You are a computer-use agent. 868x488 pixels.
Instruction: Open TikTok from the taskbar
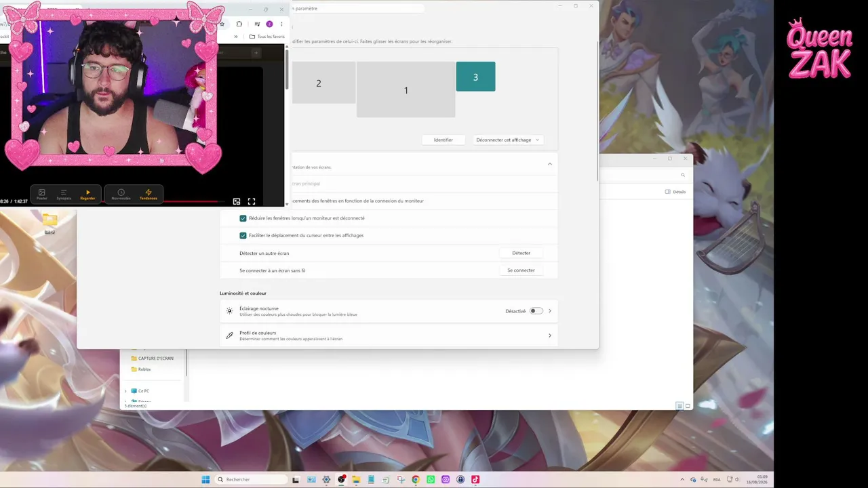click(475, 480)
